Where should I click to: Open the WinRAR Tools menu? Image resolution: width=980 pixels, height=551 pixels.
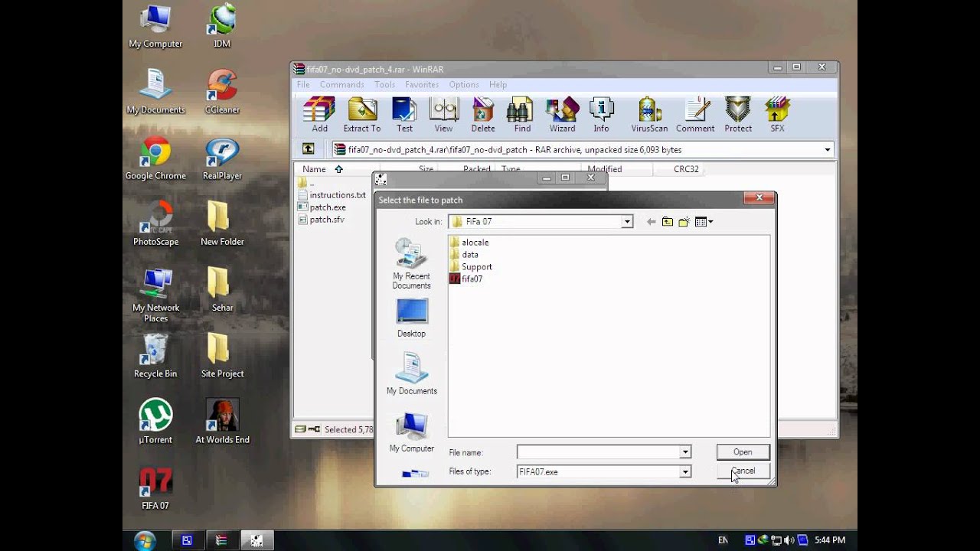[384, 85]
